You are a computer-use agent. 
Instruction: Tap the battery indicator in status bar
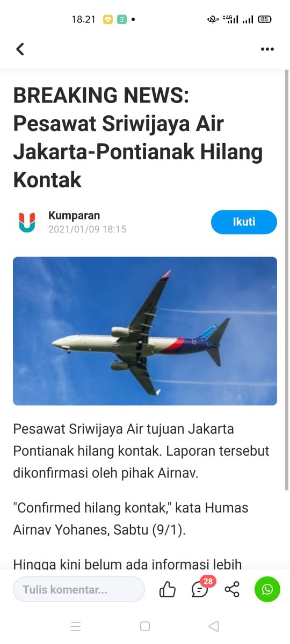pyautogui.click(x=265, y=19)
